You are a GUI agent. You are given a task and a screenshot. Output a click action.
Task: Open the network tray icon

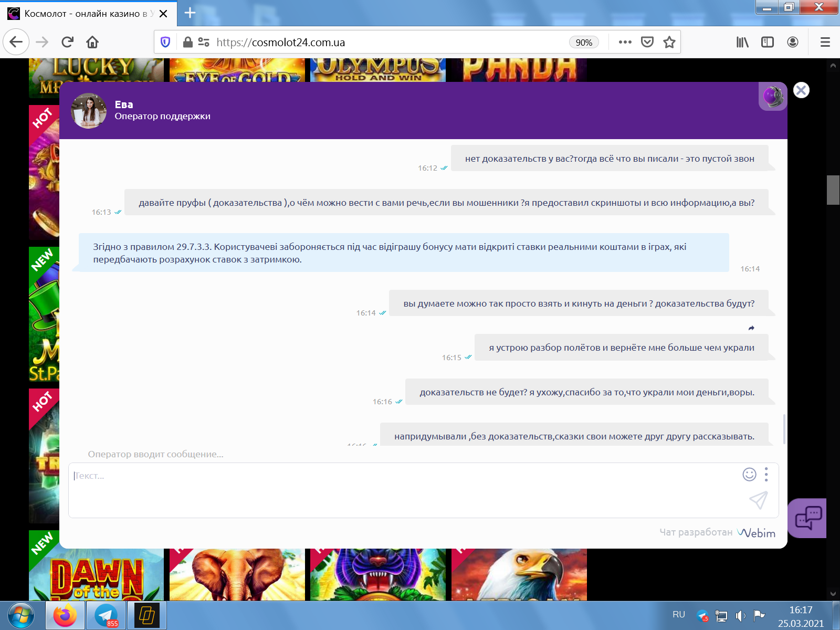coord(722,616)
